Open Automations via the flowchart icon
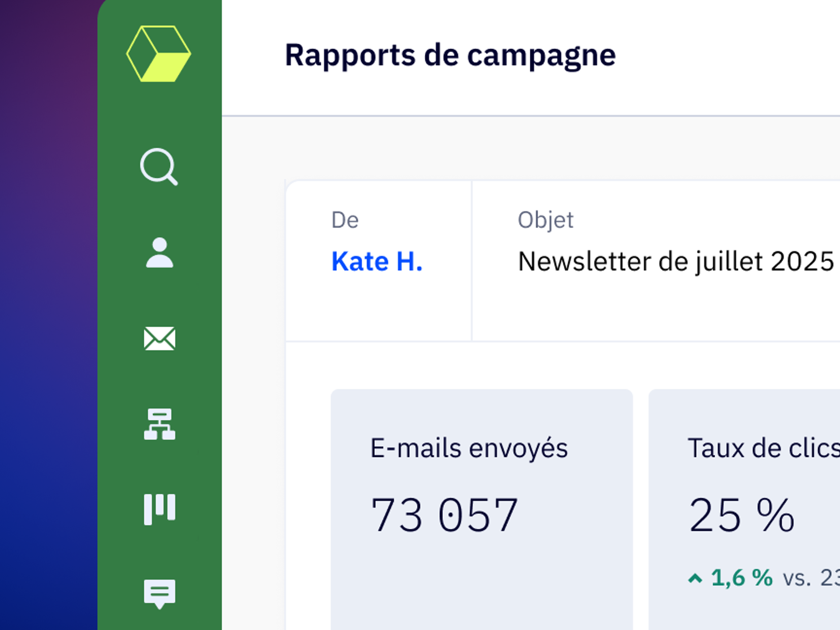Screen dimensions: 840x630 [159, 424]
